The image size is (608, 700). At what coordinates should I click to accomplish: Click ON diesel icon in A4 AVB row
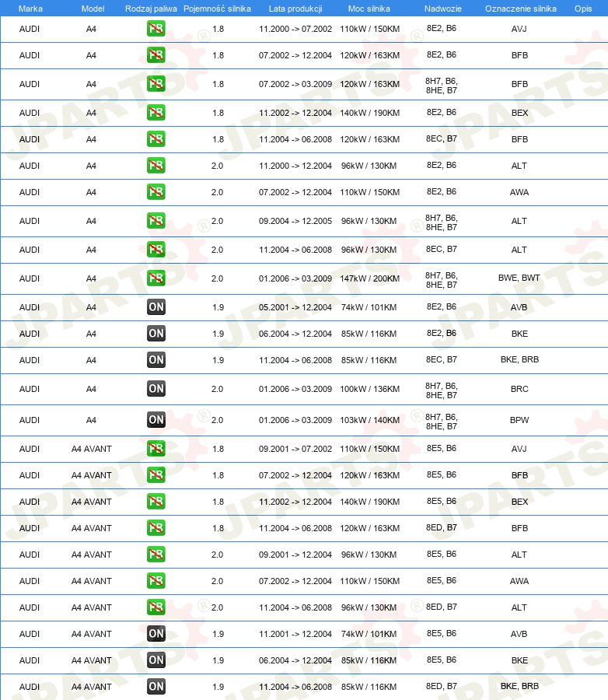pyautogui.click(x=155, y=307)
